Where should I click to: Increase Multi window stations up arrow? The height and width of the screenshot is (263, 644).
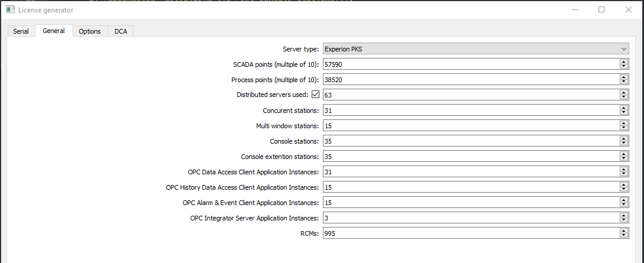point(624,124)
